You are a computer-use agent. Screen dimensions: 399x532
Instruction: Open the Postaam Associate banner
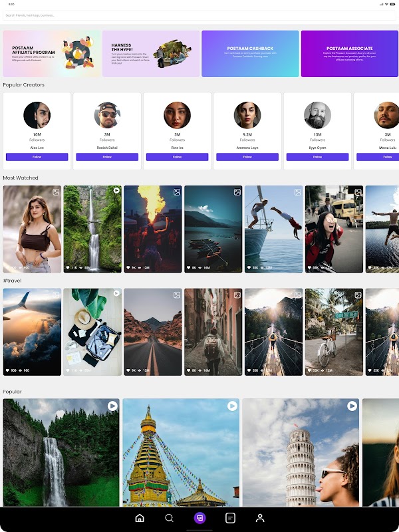pyautogui.click(x=350, y=54)
